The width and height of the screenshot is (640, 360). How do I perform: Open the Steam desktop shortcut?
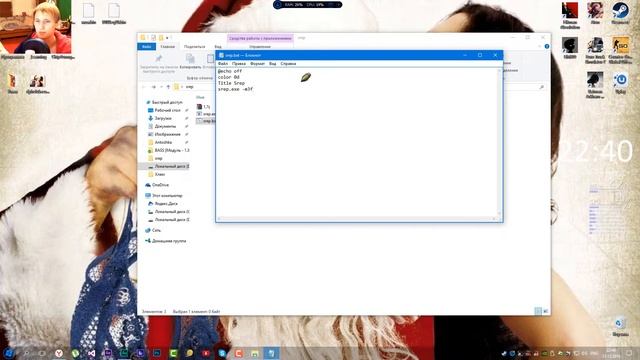[x=620, y=13]
